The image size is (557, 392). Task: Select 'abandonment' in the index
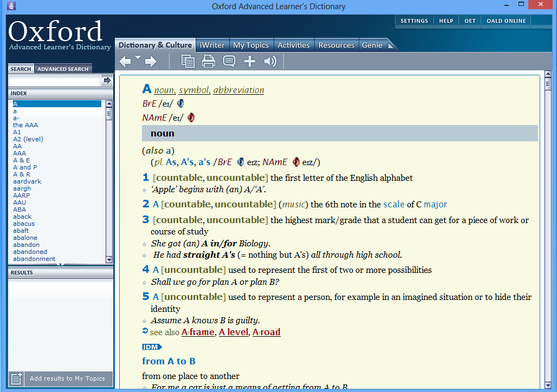tap(34, 259)
